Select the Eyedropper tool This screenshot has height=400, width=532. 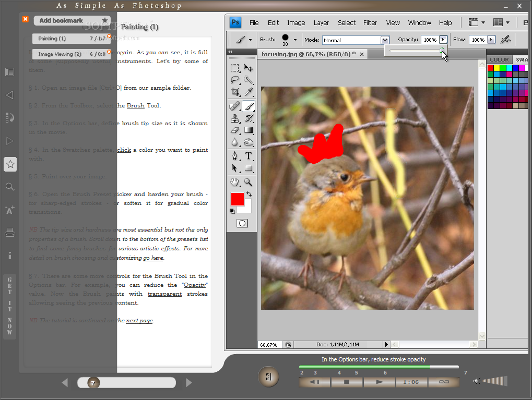click(x=249, y=92)
